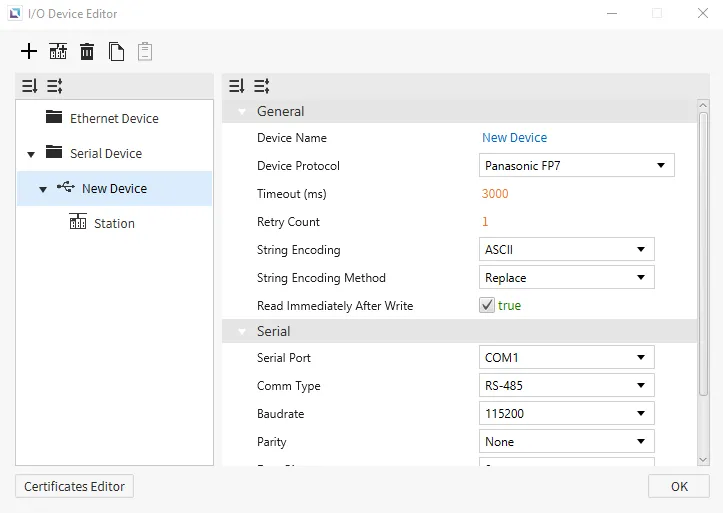Expand all items in device tree panel
723x513 pixels.
click(x=29, y=86)
